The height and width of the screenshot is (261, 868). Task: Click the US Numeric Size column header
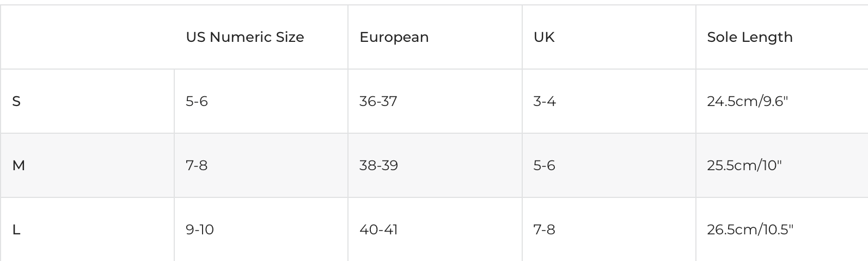pyautogui.click(x=244, y=37)
